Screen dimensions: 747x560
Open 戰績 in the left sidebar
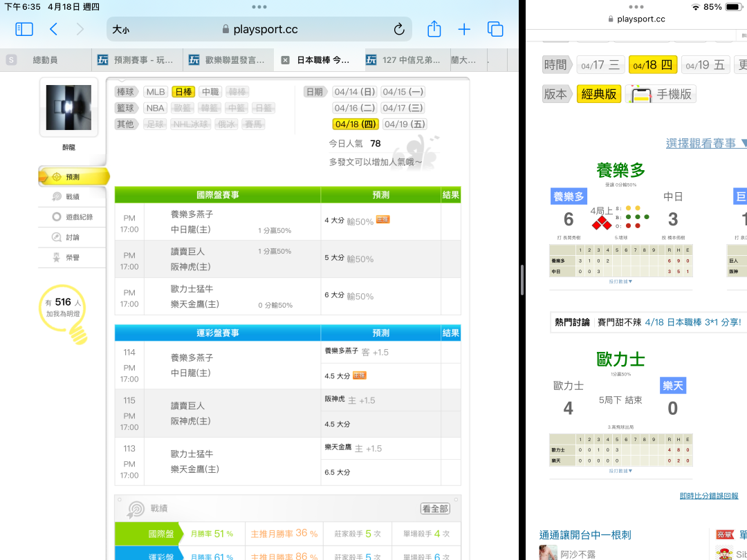[73, 196]
